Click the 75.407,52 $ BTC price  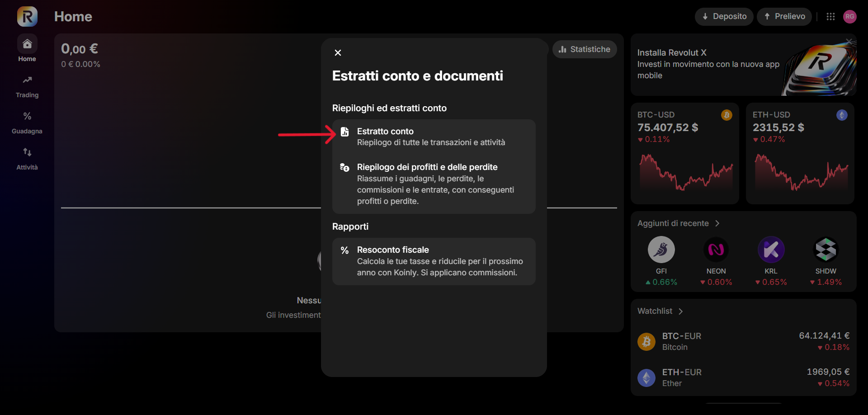[x=668, y=127]
